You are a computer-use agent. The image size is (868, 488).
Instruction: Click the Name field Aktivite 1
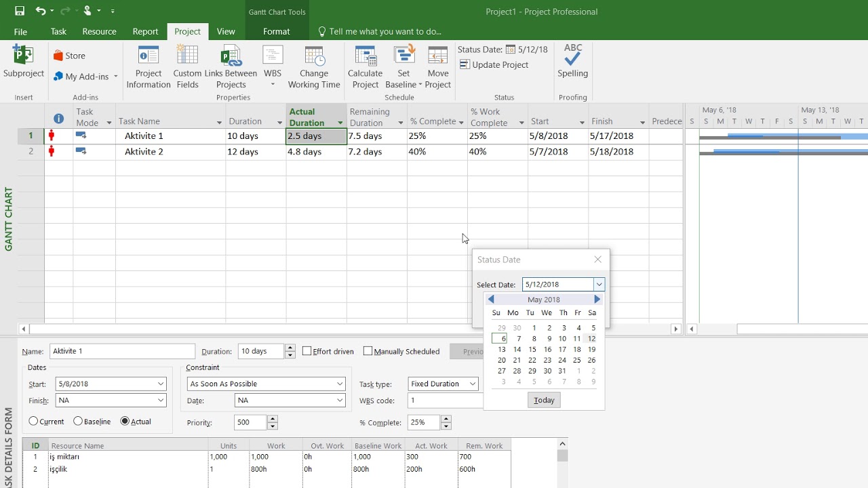click(x=123, y=351)
